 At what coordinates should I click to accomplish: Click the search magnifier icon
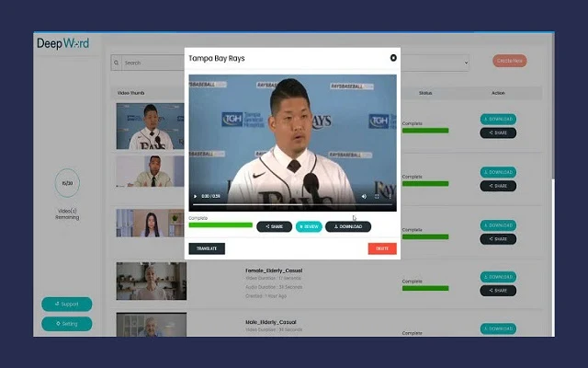tap(117, 63)
